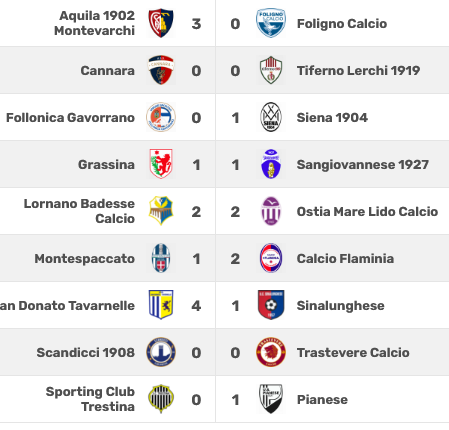Click the Foligno Calcio team logo
Screen dimensions: 449x430
[271, 23]
